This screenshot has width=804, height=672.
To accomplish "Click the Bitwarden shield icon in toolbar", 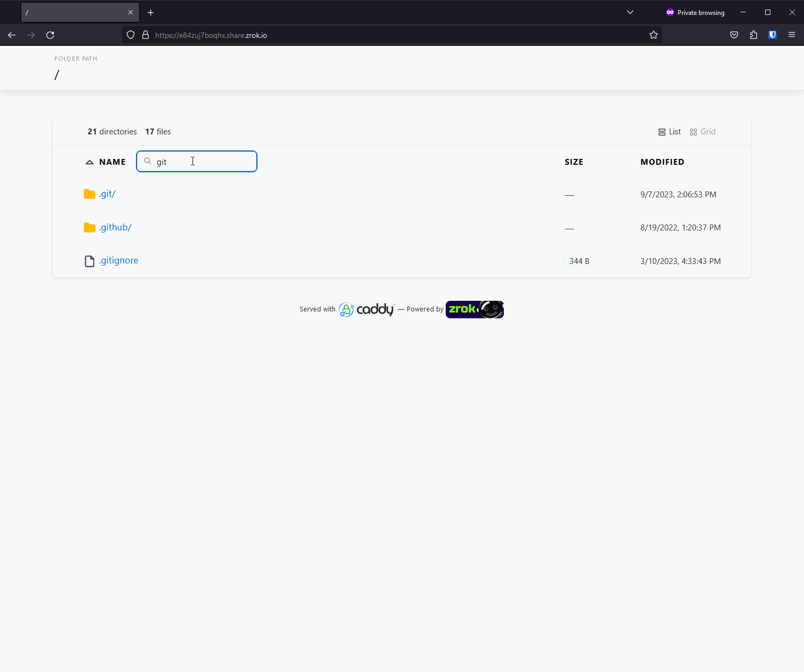I will pos(773,35).
